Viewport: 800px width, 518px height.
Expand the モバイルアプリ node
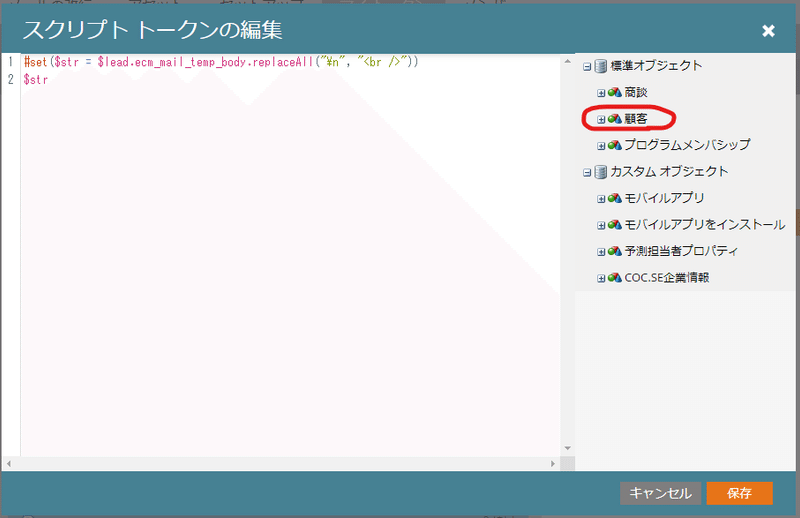click(x=601, y=199)
